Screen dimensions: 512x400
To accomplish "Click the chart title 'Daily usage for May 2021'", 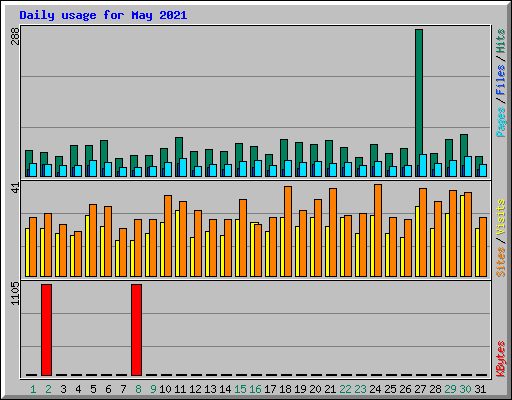I will [x=103, y=15].
